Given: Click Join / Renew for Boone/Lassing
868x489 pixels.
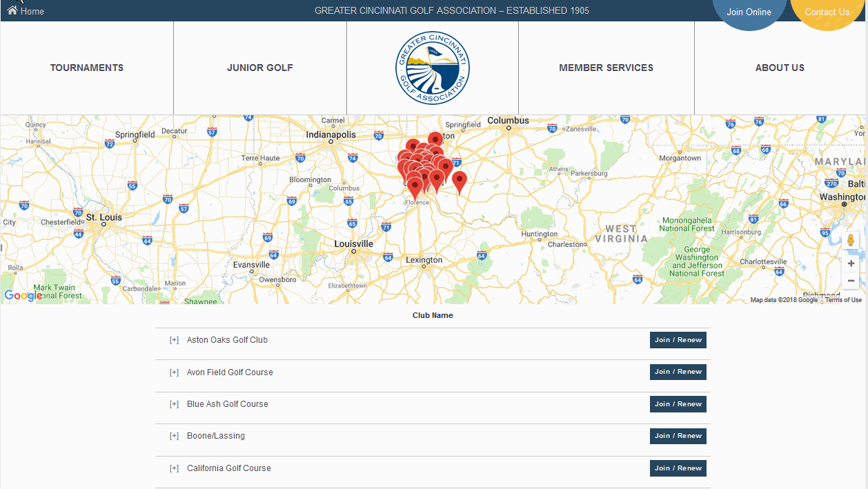Looking at the screenshot, I should pos(678,436).
